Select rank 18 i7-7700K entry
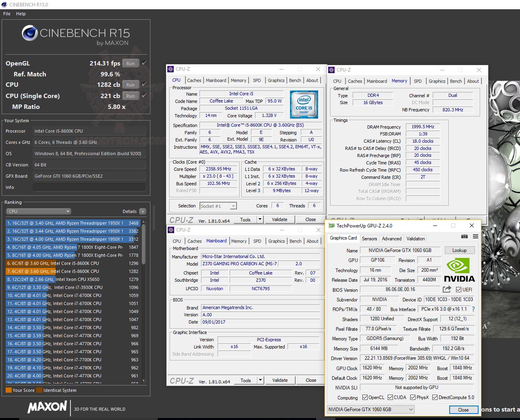The image size is (520, 420). [x=73, y=360]
